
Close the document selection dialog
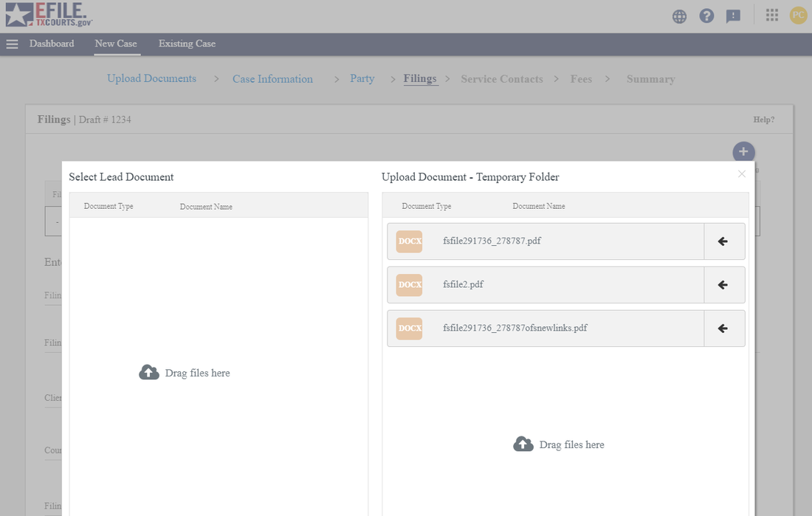point(742,174)
